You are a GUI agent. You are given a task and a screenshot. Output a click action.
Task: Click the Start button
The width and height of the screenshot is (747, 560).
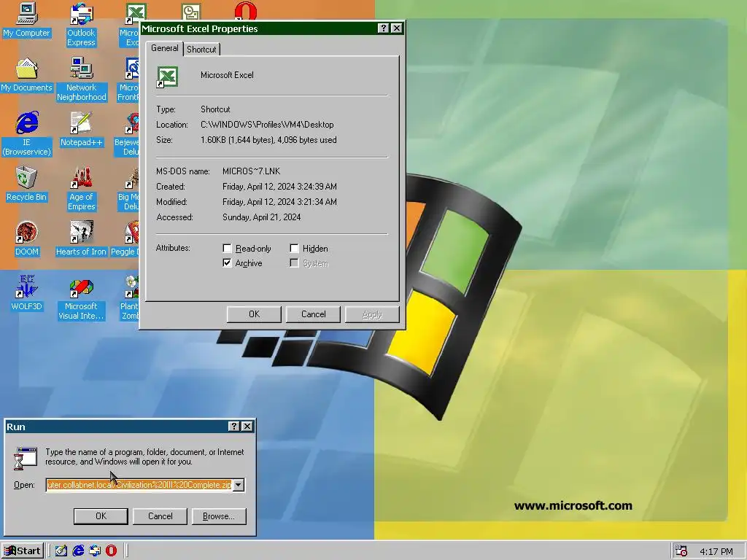23,551
